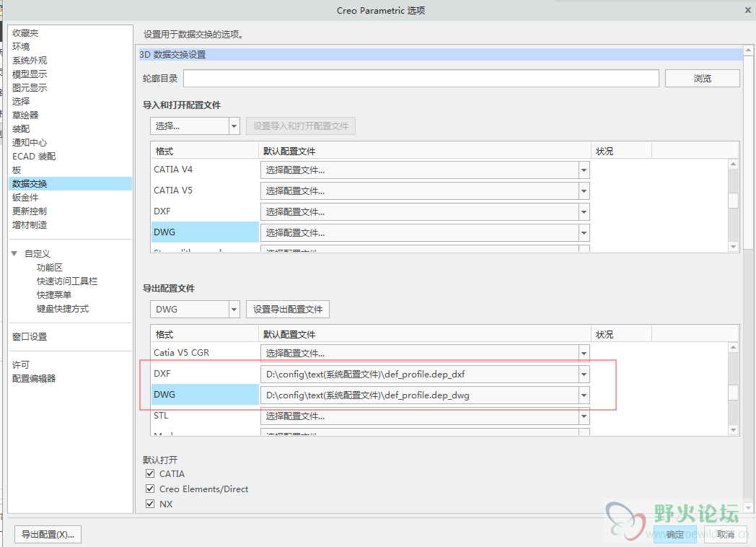Open the 系统外观 settings

point(30,61)
